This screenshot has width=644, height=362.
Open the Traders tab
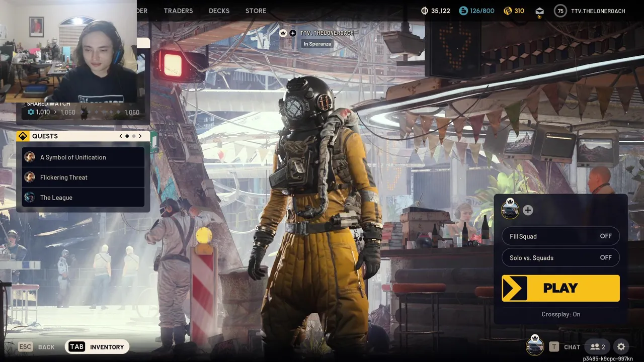coord(178,11)
